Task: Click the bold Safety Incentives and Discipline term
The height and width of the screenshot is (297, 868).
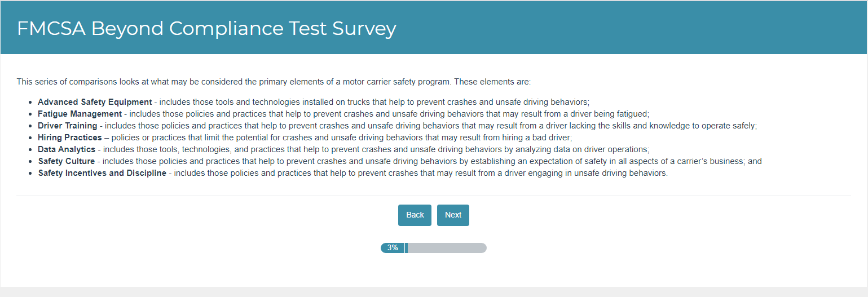Action: (x=102, y=173)
